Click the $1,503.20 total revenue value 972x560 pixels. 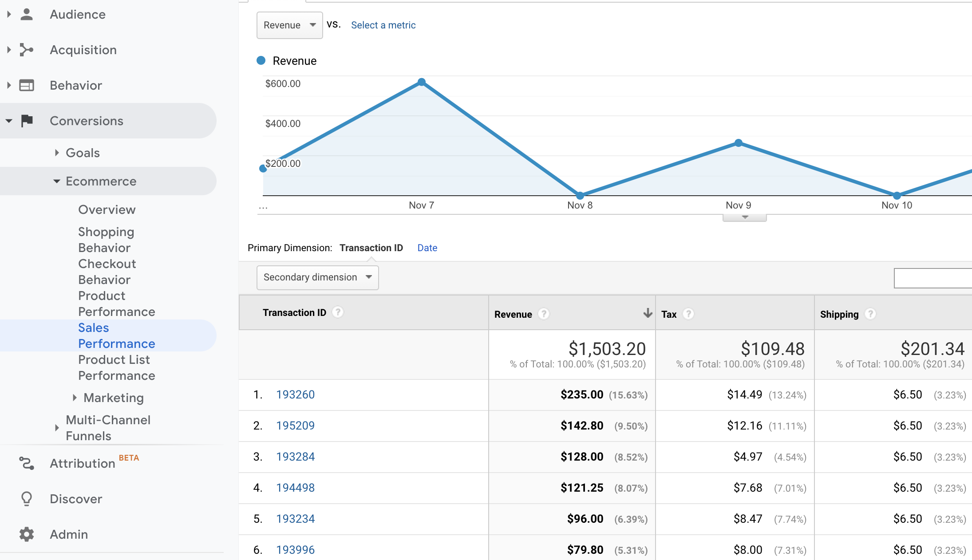(607, 349)
